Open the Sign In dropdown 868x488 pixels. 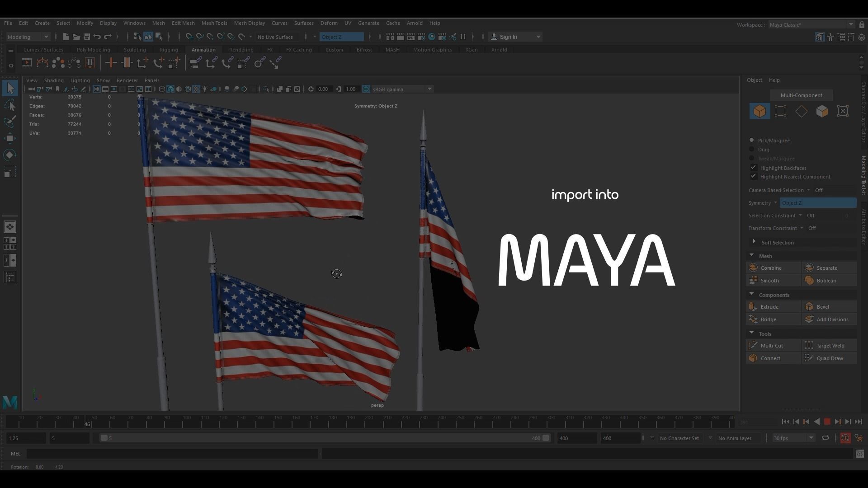tap(516, 37)
